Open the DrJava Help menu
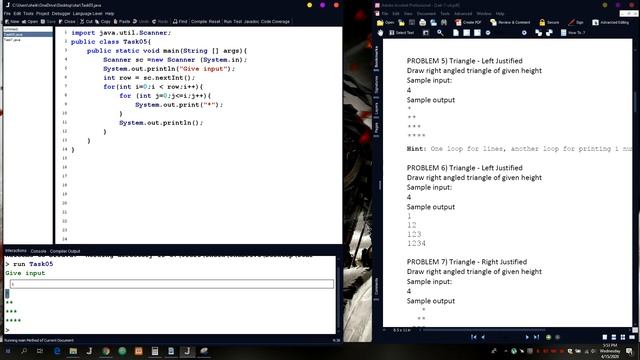 tap(109, 13)
